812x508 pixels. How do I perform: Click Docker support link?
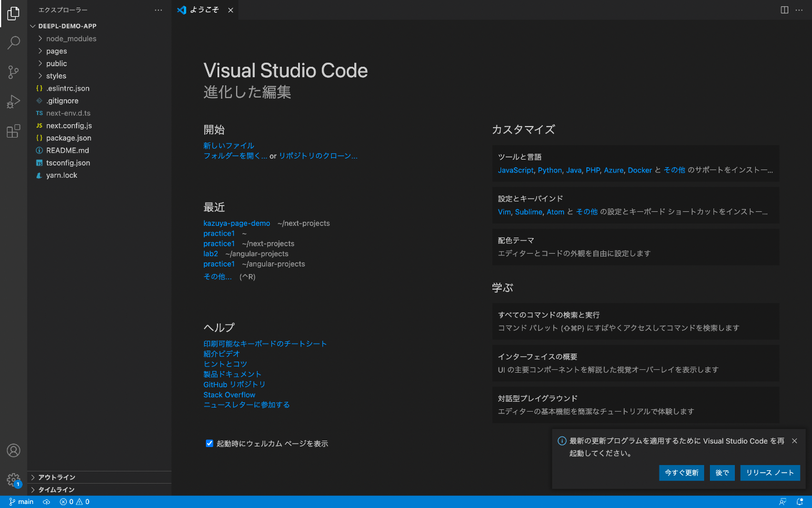coord(640,170)
